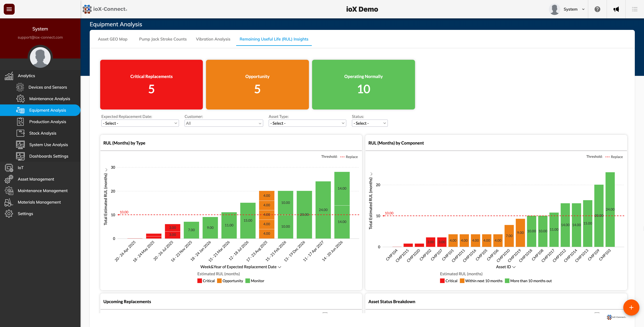The height and width of the screenshot is (327, 644).
Task: Open System Use Analysis
Action: pos(48,144)
